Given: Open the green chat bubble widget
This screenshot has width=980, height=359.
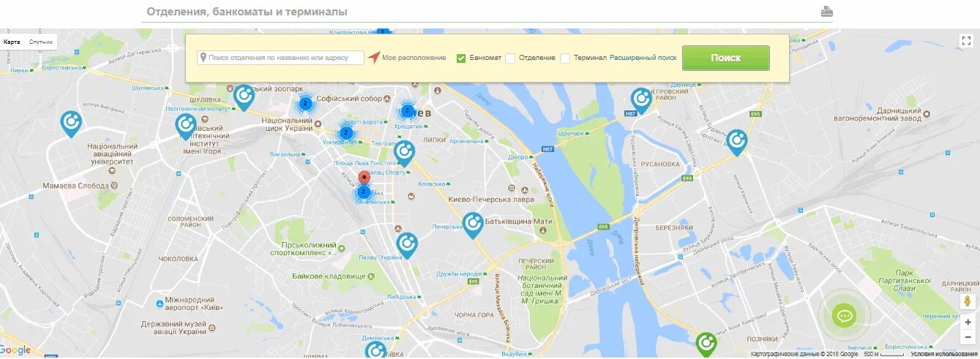Looking at the screenshot, I should click(x=845, y=317).
